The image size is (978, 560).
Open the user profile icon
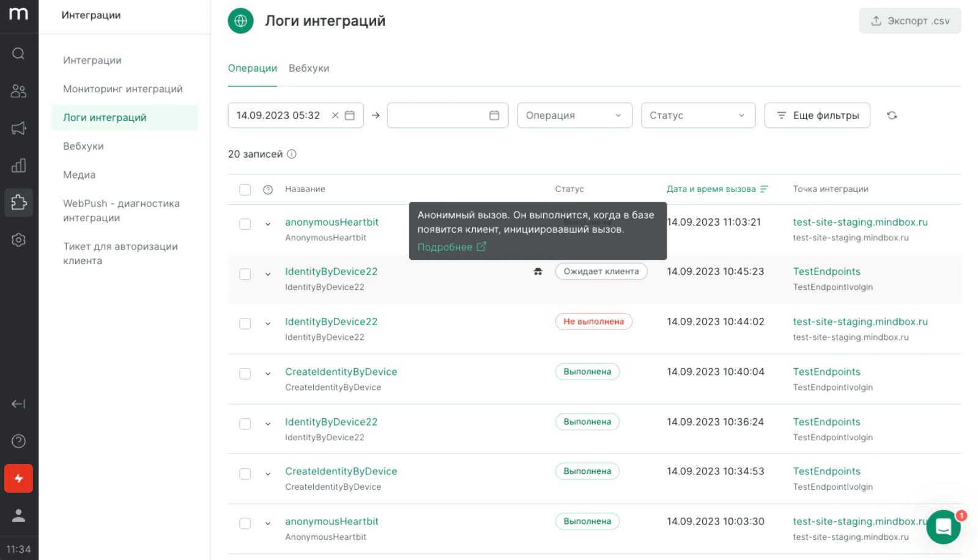18,515
